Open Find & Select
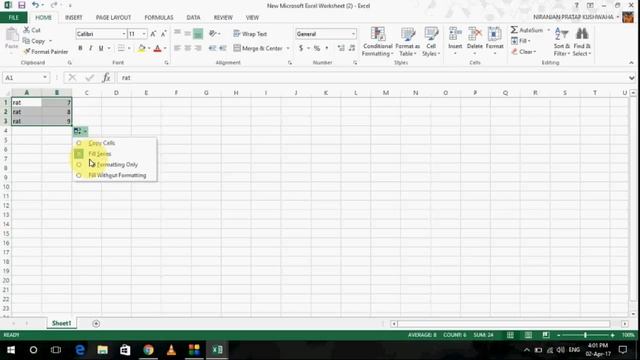640x360 pixels. (582, 42)
